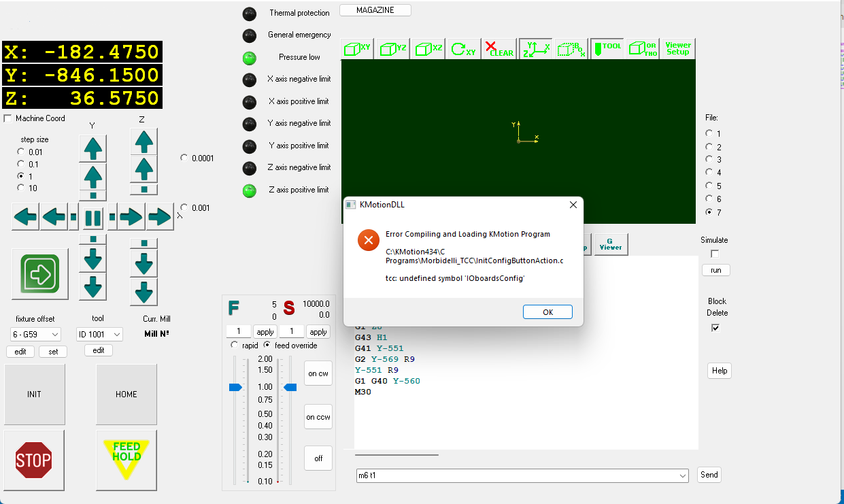Toggle TOOL display in viewer

(x=607, y=49)
